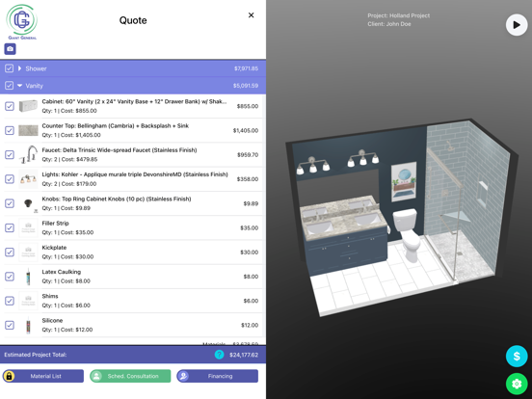The width and height of the screenshot is (532, 399).
Task: Click the Filler Strip placeholder thumbnail
Action: point(28,228)
